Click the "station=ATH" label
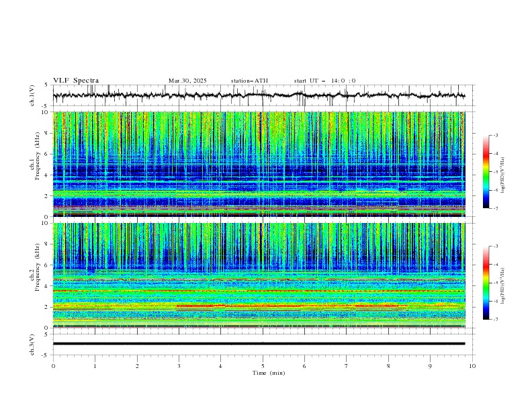The image size is (532, 411). click(x=249, y=81)
